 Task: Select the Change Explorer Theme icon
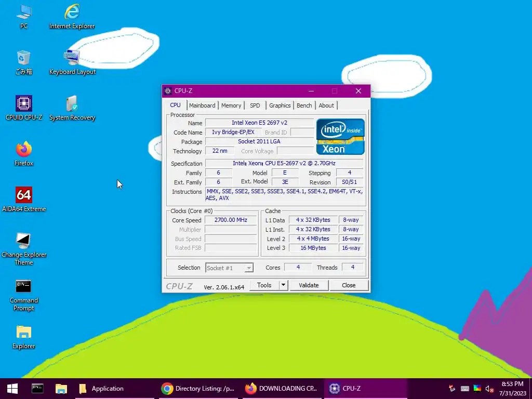click(24, 249)
